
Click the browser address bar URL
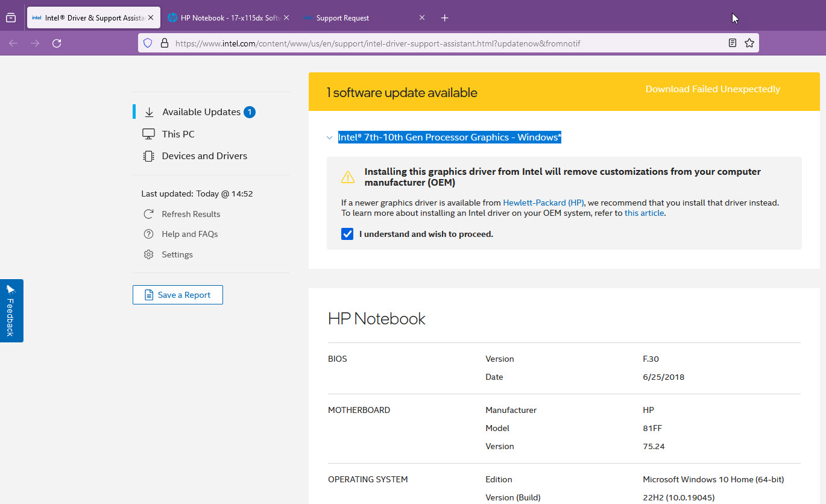(x=377, y=43)
